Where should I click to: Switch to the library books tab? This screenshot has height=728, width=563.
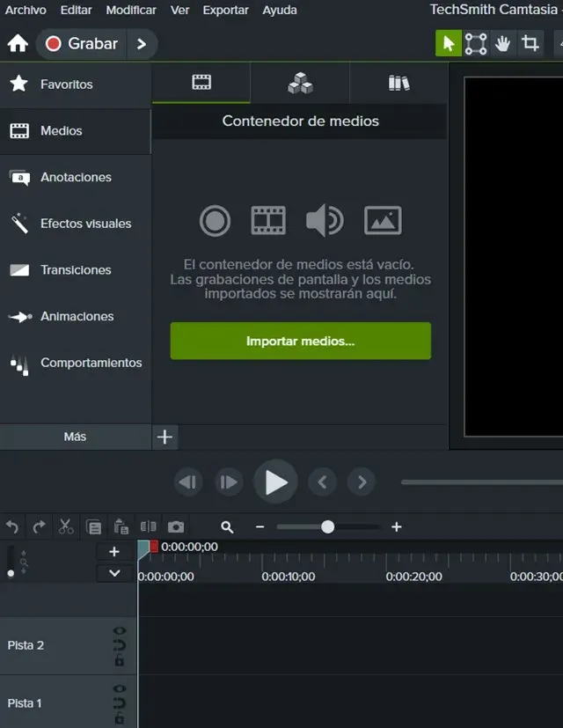tap(398, 83)
